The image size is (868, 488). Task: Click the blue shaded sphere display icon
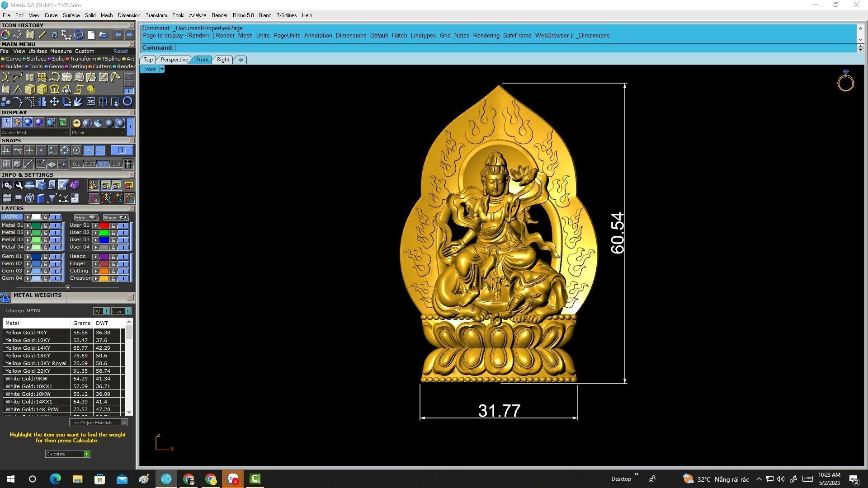(28, 122)
